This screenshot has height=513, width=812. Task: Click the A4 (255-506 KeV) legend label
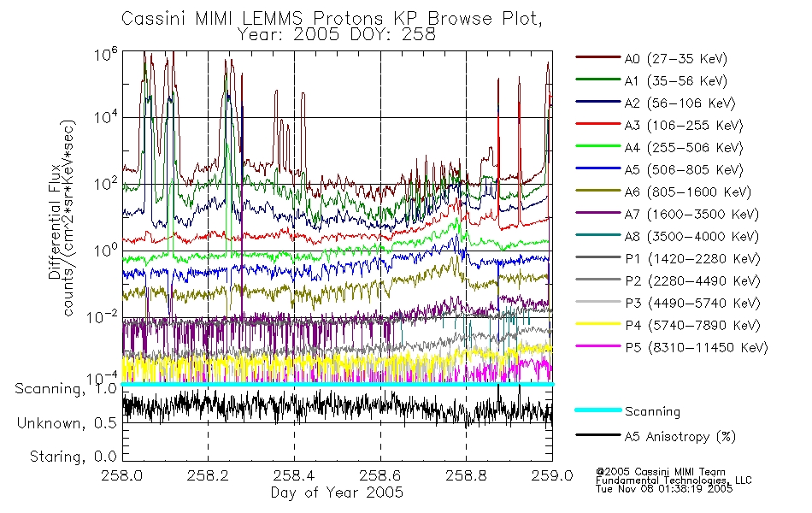pyautogui.click(x=684, y=148)
